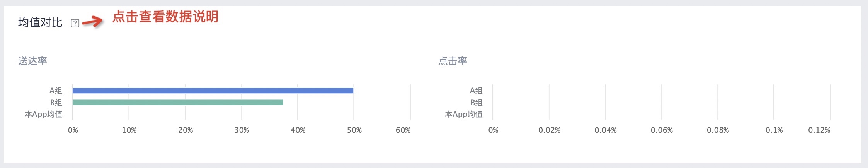The image size is (868, 168).
Task: Select 本App均值 label in 送达率 chart
Action: click(43, 114)
